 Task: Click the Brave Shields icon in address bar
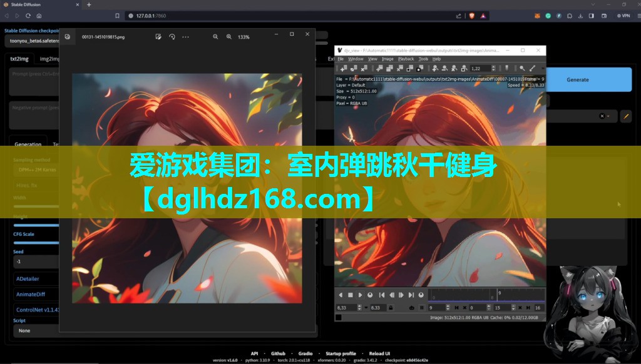click(472, 16)
